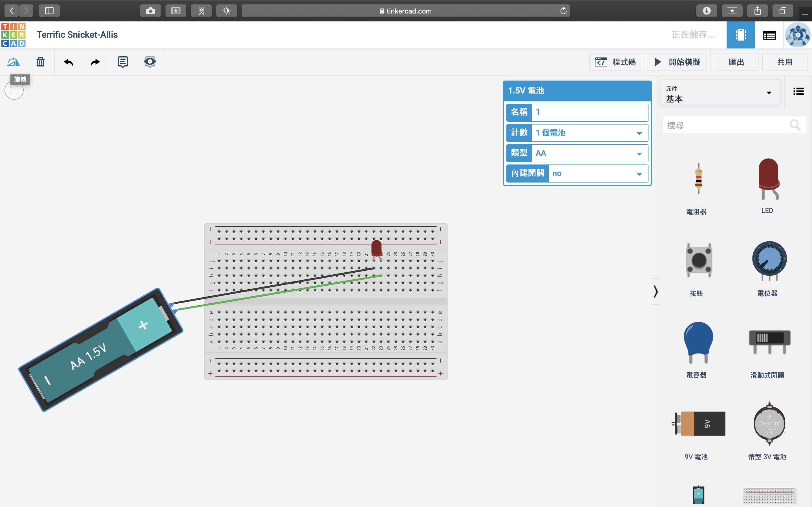Open the 計數 battery count dropdown
Image resolution: width=812 pixels, height=507 pixels.
(x=590, y=133)
